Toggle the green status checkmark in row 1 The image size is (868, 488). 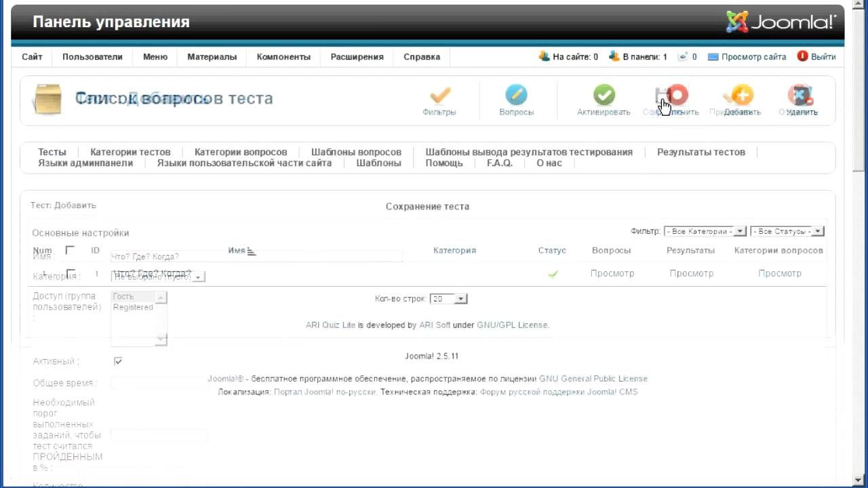[x=553, y=274]
